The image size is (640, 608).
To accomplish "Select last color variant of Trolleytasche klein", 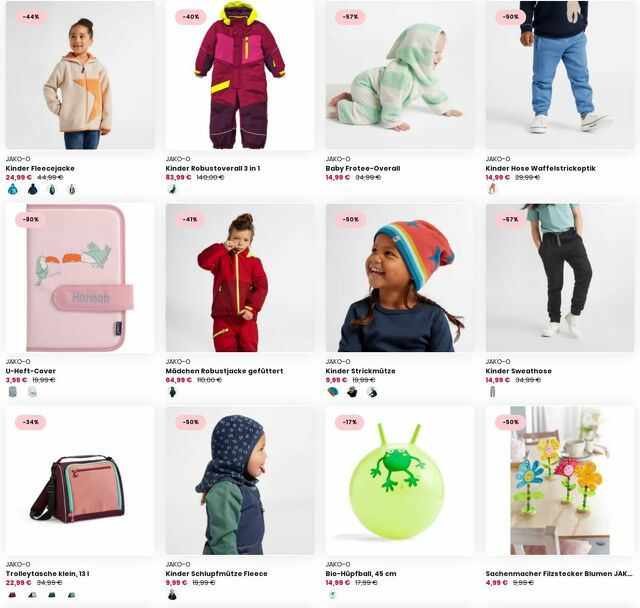I will 71,595.
